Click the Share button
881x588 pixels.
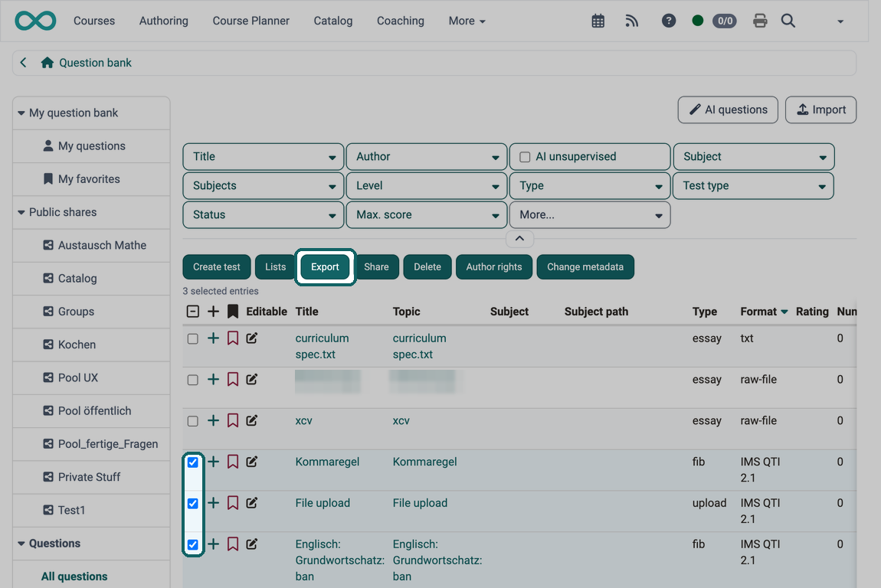(376, 266)
